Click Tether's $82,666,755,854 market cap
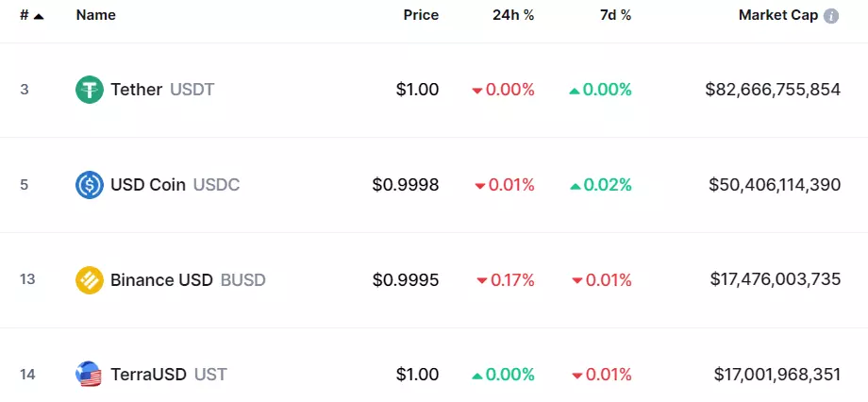 (773, 91)
